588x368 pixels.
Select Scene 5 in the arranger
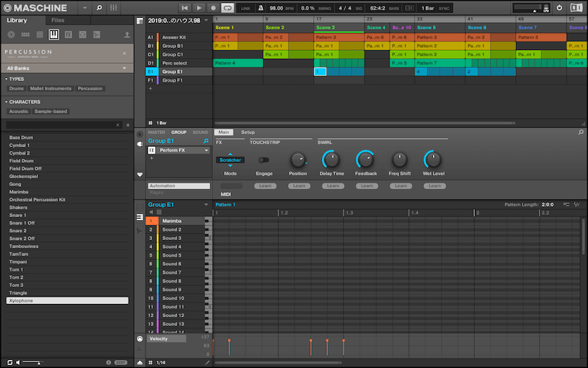(426, 27)
